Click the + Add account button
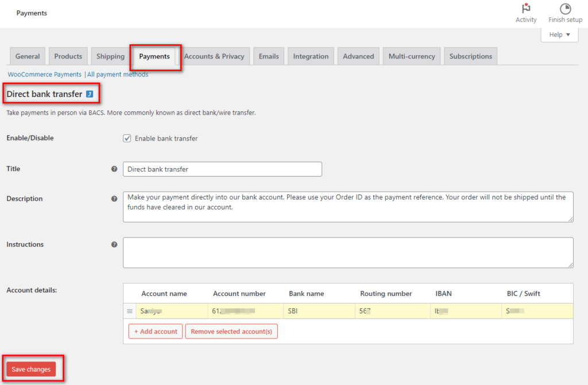 156,332
